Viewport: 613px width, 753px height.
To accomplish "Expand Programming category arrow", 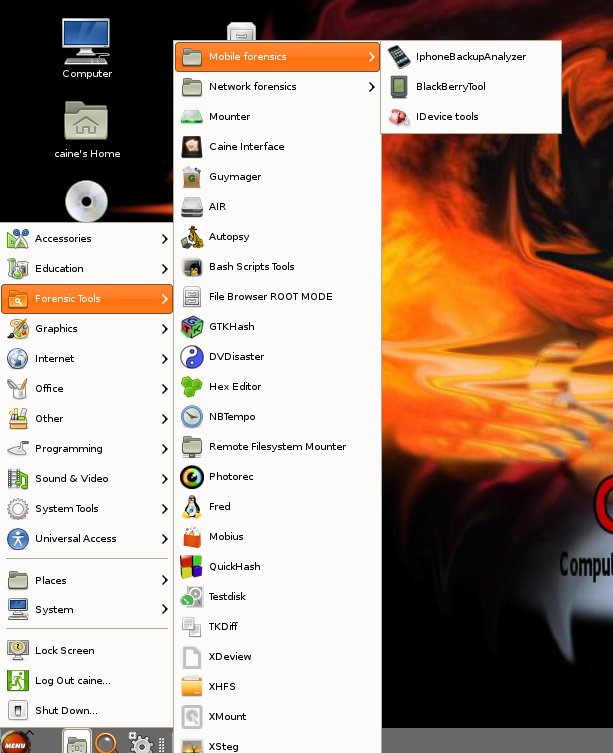I will tap(164, 449).
